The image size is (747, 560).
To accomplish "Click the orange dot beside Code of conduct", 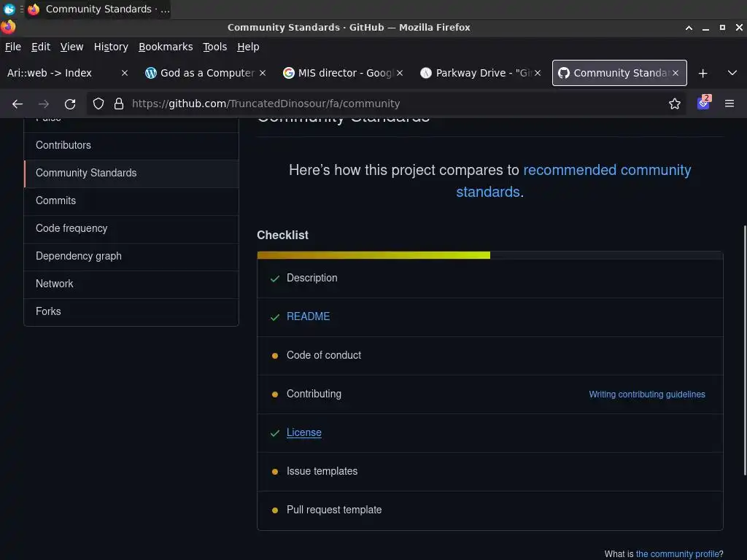I will click(x=275, y=356).
